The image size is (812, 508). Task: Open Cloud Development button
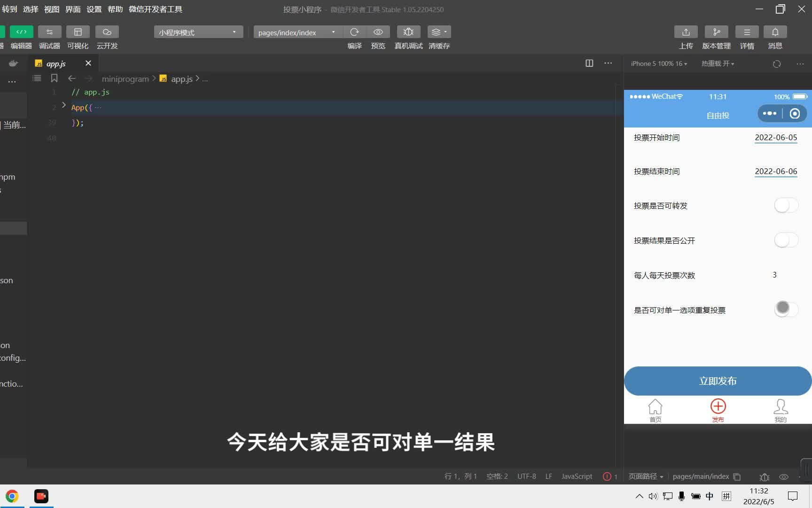tap(107, 32)
